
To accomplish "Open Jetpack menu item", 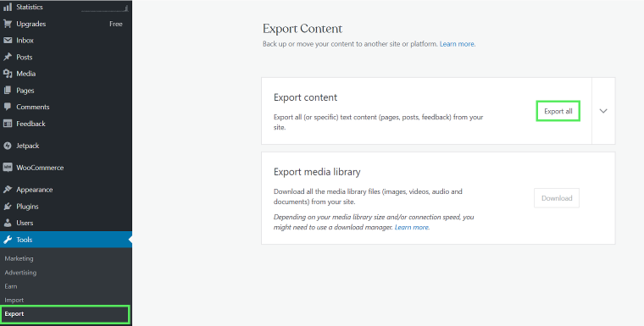I will pyautogui.click(x=66, y=146).
